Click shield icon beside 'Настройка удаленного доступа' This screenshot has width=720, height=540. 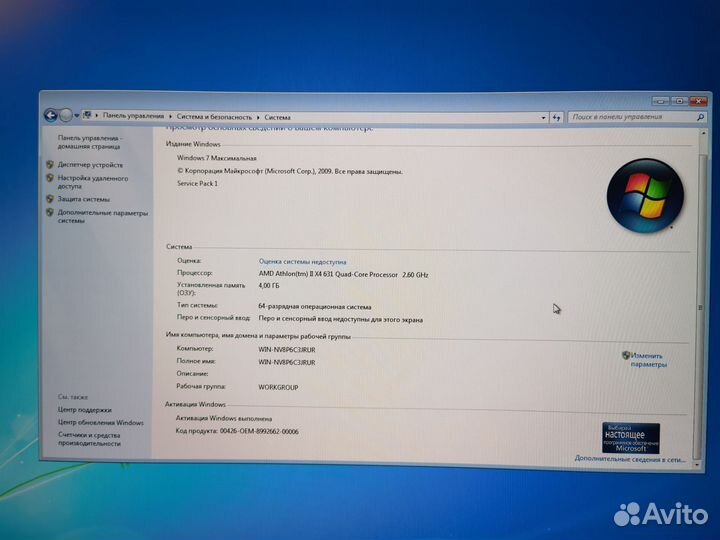point(50,178)
